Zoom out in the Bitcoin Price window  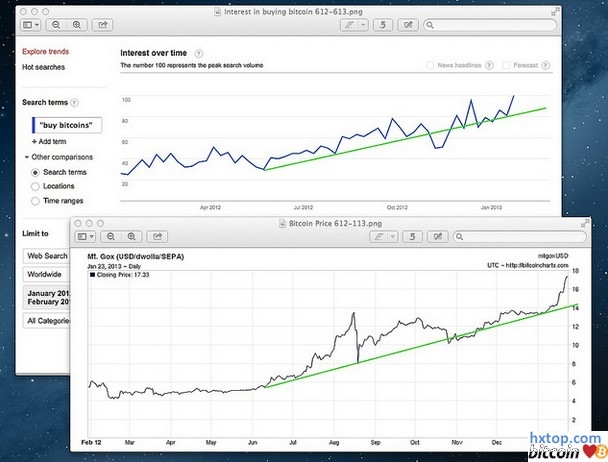(111, 236)
